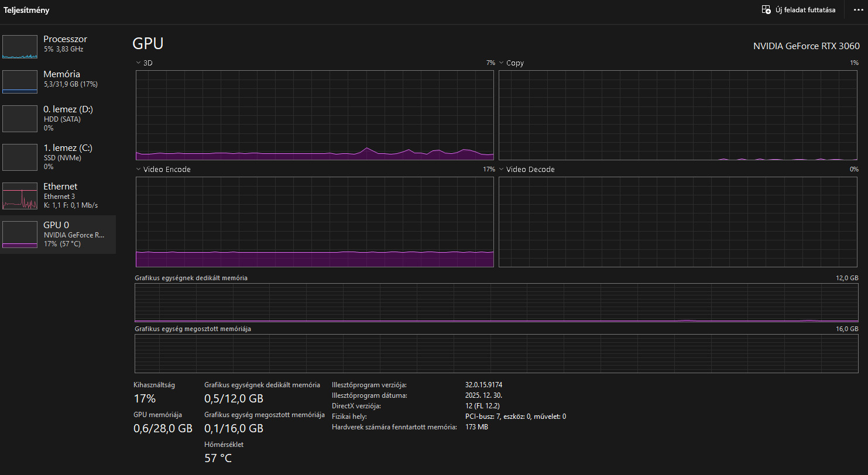Viewport: 868px width, 475px height.
Task: Click the 3D usage graph area
Action: click(x=314, y=115)
